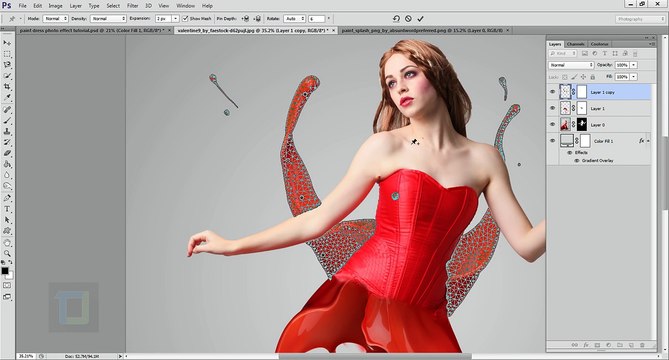The height and width of the screenshot is (360, 669).
Task: Lock all layer properties
Action: pos(592,77)
